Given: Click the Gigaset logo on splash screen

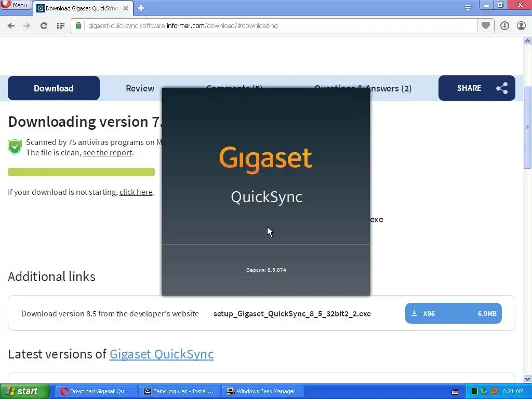Looking at the screenshot, I should [265, 159].
